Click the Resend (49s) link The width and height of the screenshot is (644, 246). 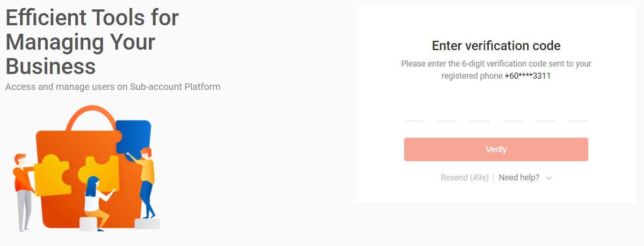pyautogui.click(x=464, y=178)
